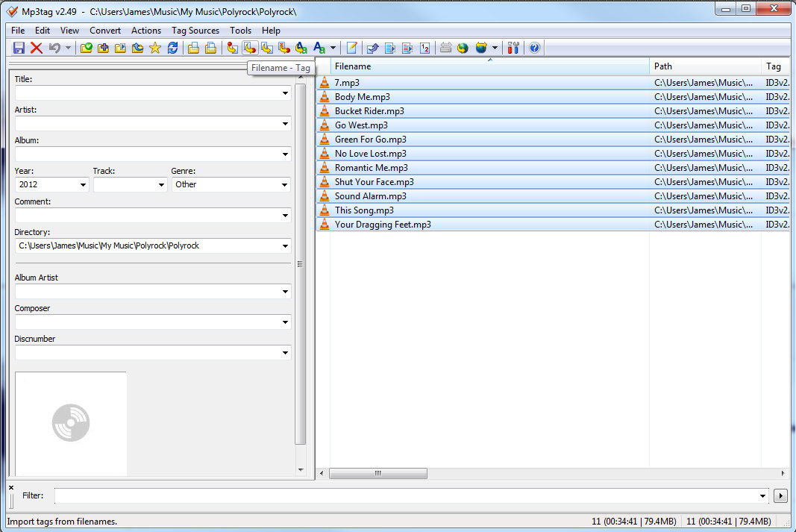Open the File menu
This screenshot has height=532, width=796.
18,31
